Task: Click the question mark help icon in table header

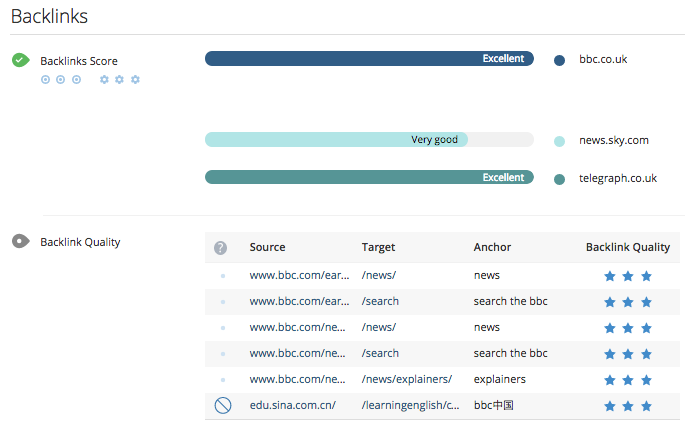Action: (221, 248)
